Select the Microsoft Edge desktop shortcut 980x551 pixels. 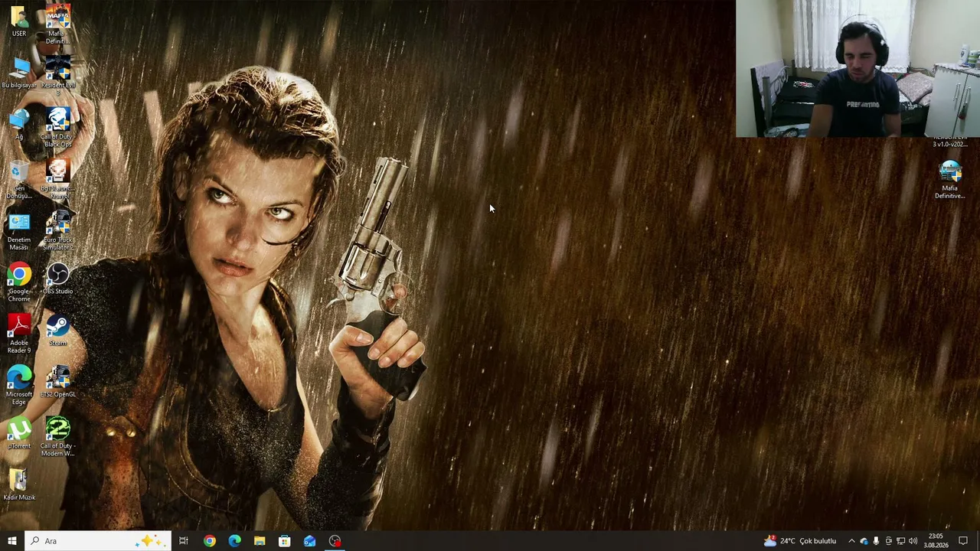tap(19, 385)
